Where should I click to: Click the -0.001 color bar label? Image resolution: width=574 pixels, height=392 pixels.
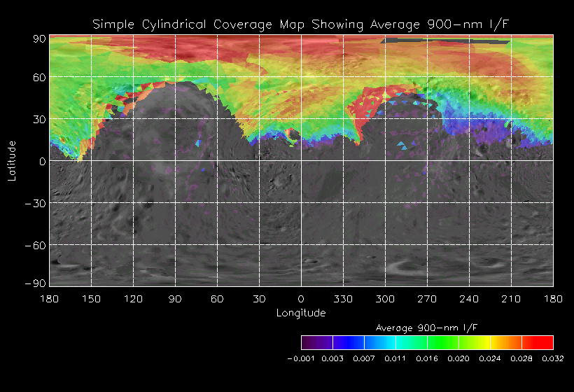pyautogui.click(x=301, y=358)
